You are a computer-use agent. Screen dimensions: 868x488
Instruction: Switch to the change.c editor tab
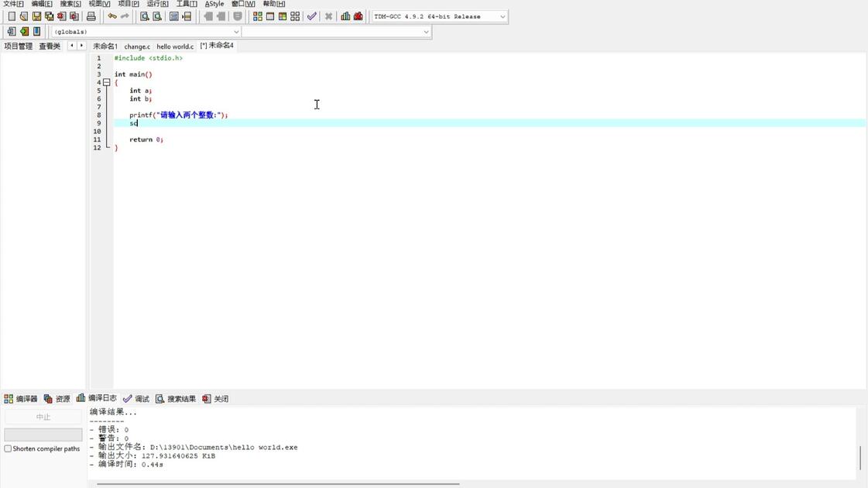pyautogui.click(x=137, y=46)
